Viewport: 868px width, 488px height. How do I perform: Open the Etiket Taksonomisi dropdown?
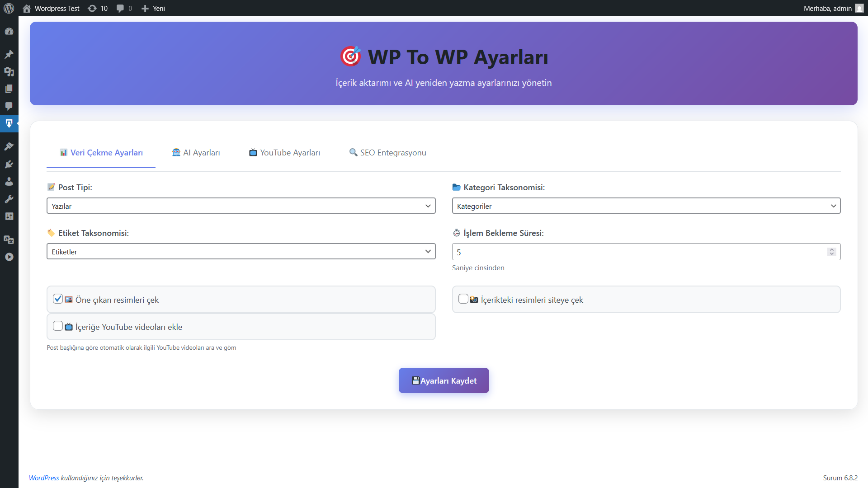(241, 252)
